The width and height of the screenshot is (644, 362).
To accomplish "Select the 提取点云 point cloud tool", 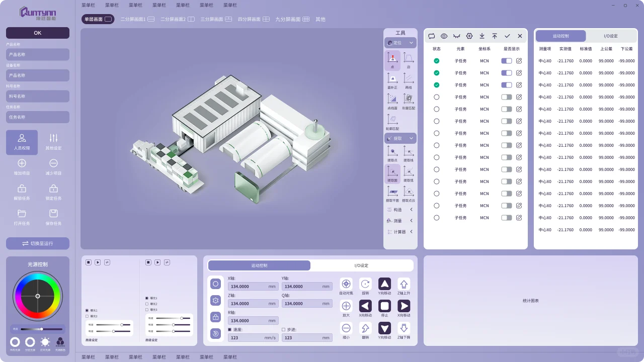I will pos(409,194).
